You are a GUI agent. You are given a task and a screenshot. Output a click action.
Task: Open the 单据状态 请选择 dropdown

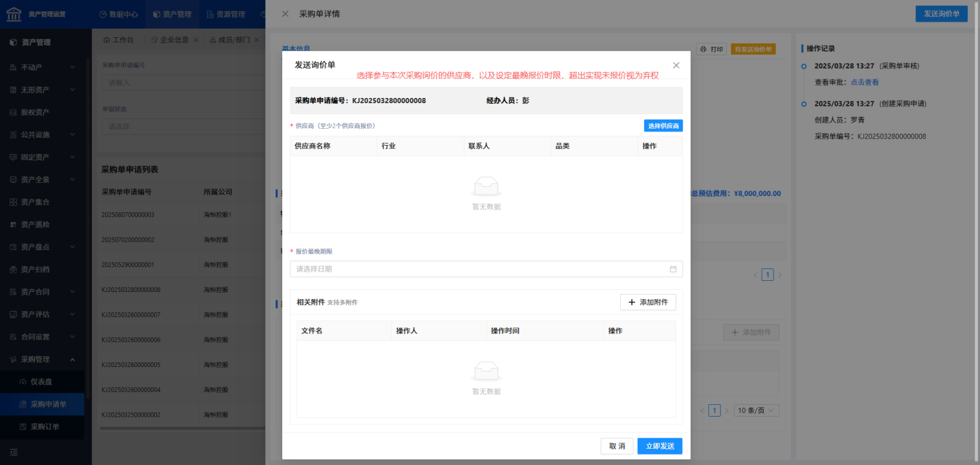click(x=184, y=126)
